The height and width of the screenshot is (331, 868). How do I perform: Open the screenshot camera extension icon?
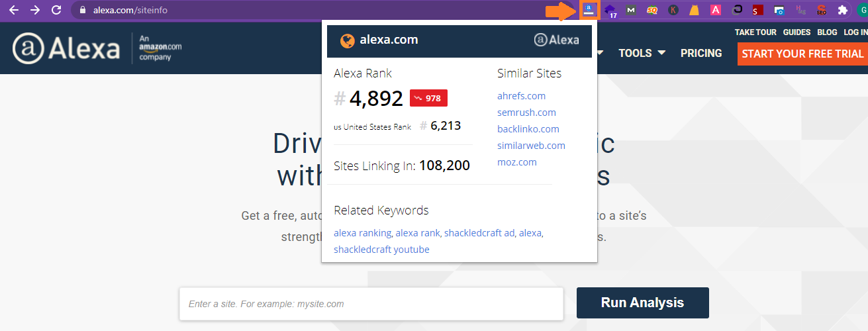779,10
